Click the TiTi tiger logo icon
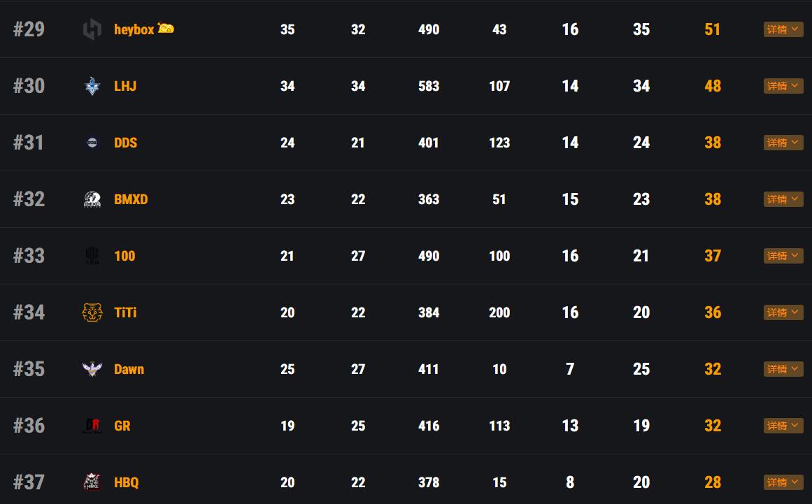The image size is (812, 504). [92, 312]
